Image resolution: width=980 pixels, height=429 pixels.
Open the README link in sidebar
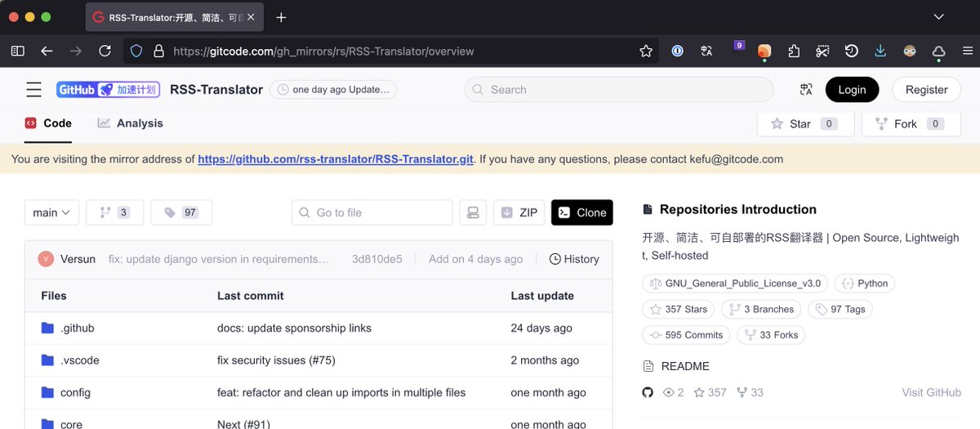tap(676, 366)
